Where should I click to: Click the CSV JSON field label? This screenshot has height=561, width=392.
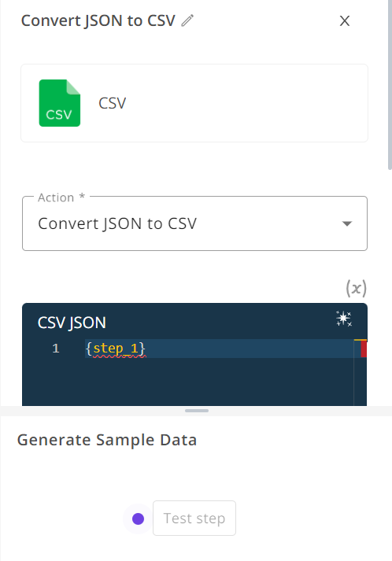tap(72, 323)
